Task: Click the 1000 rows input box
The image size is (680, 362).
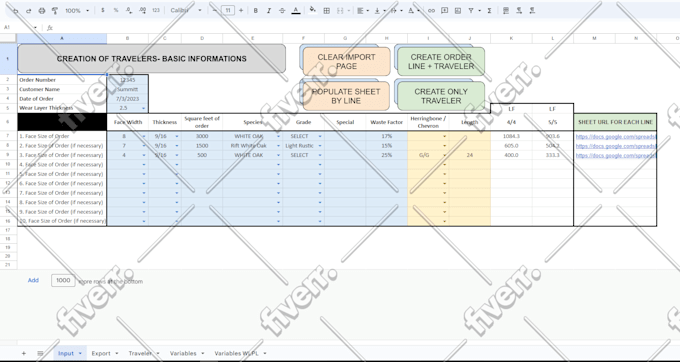Action: (x=63, y=280)
